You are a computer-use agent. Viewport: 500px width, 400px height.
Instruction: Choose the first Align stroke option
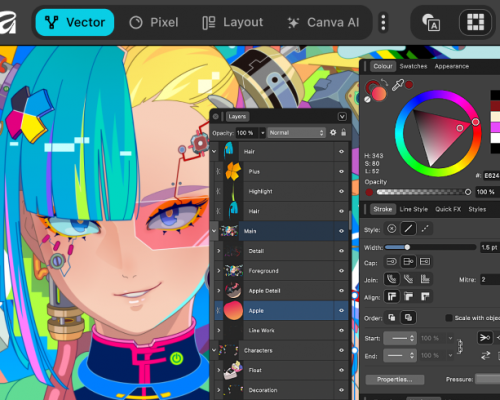(x=392, y=296)
